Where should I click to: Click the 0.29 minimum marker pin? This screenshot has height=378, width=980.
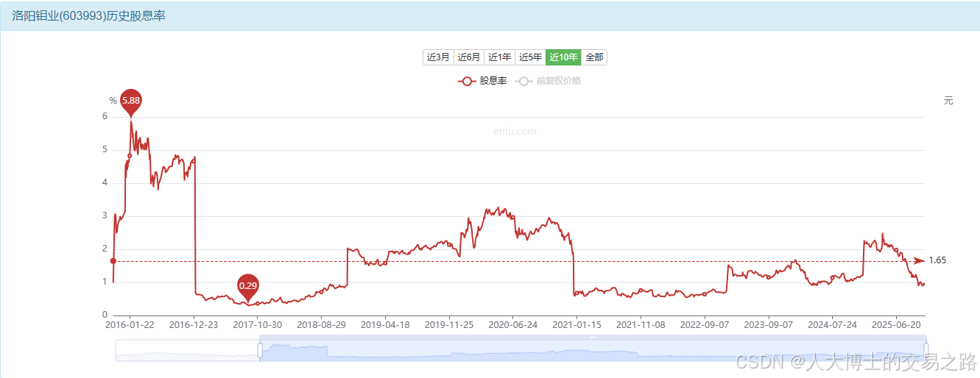tap(249, 287)
